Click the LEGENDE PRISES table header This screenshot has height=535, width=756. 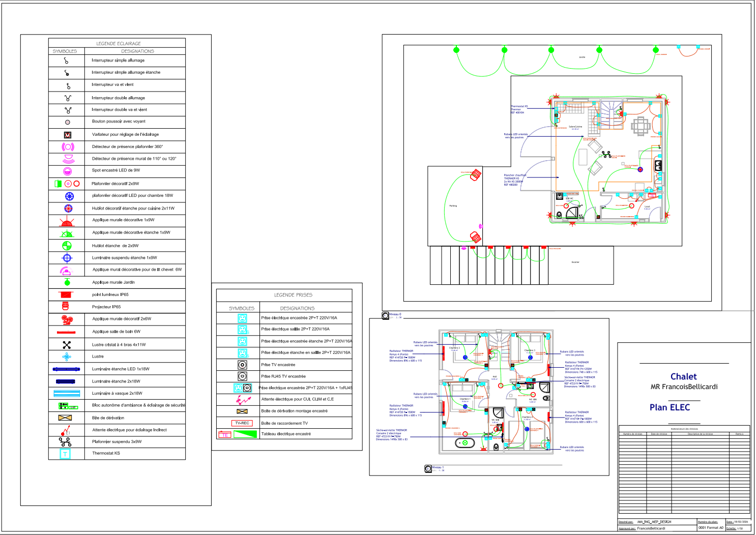(x=293, y=295)
